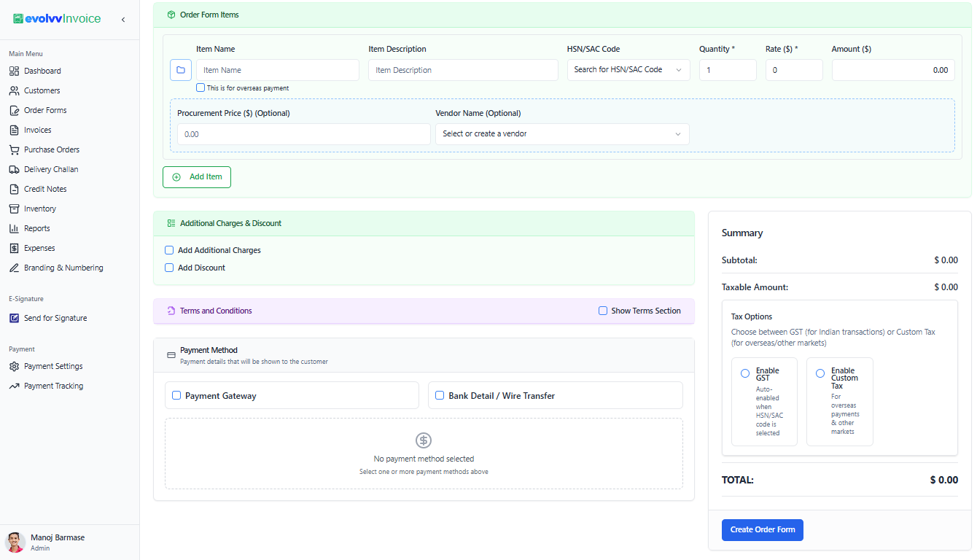Check the Payment Gateway option
The image size is (977, 560).
coord(176,395)
